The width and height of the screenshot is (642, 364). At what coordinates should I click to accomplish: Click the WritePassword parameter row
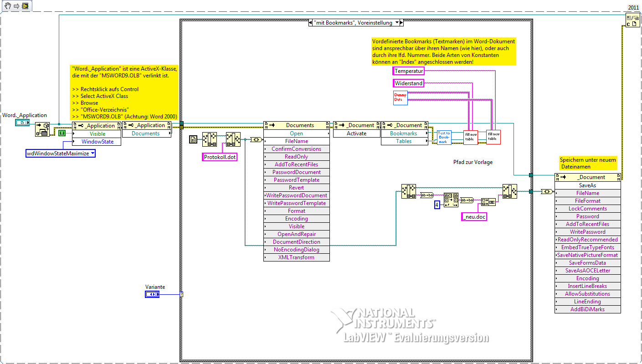(588, 232)
